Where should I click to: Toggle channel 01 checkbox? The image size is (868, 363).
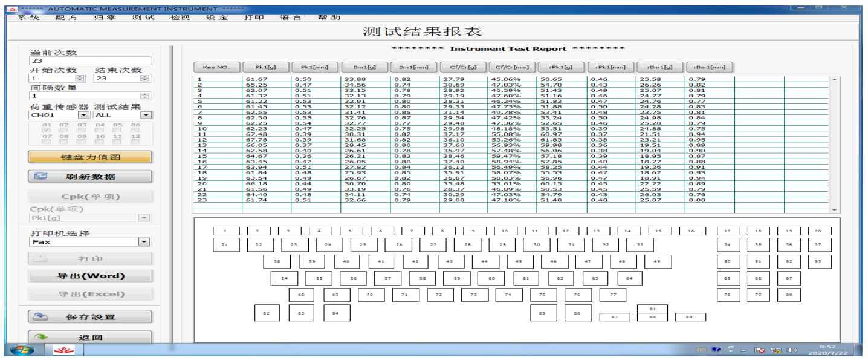(x=47, y=130)
